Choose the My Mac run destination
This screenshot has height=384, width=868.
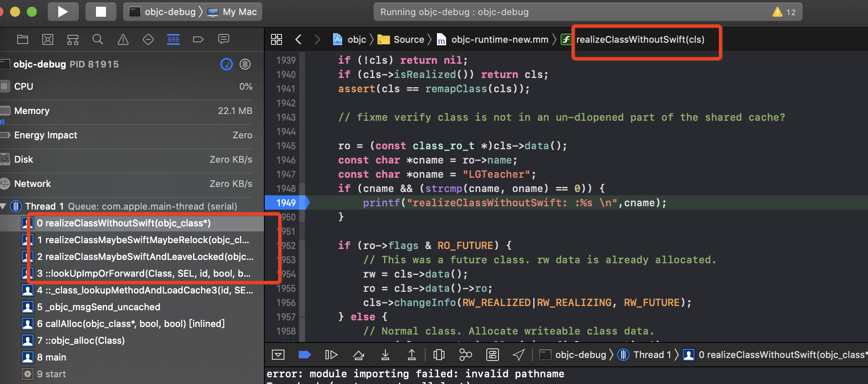click(232, 12)
